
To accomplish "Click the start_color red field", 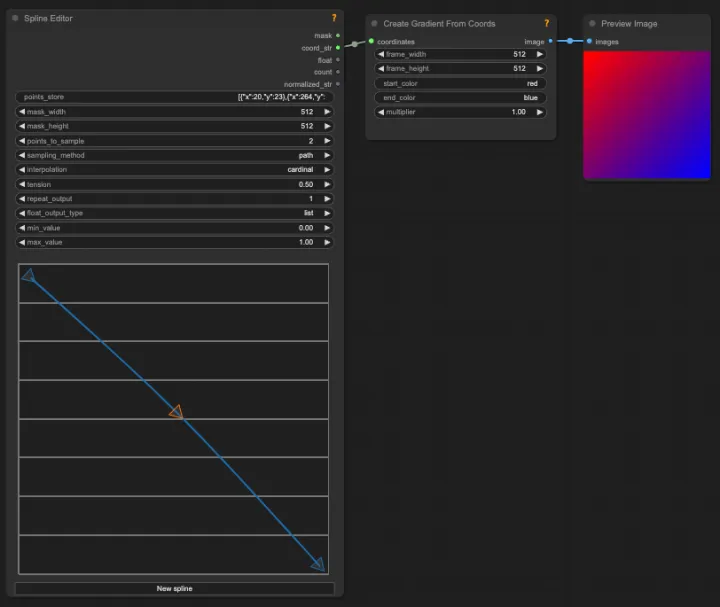I will pyautogui.click(x=460, y=83).
